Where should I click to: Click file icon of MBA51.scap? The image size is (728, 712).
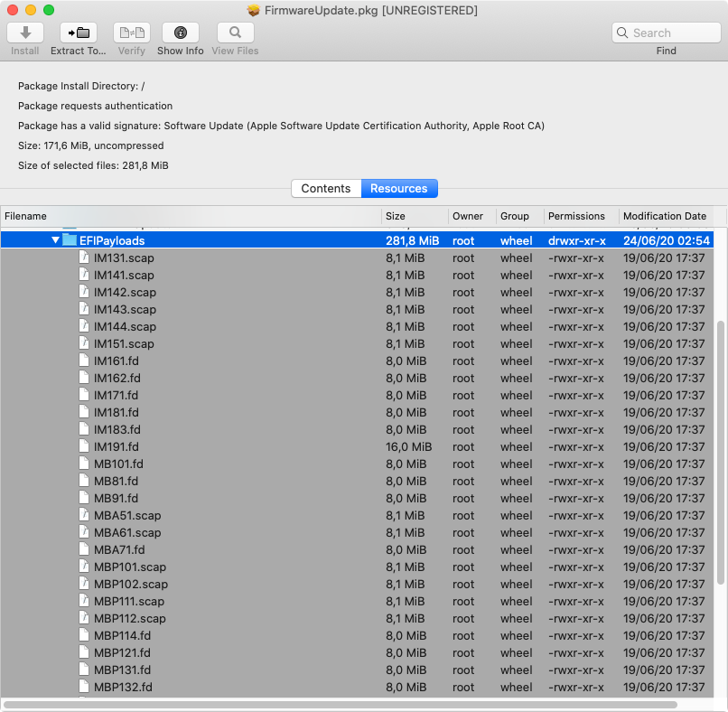(x=84, y=515)
